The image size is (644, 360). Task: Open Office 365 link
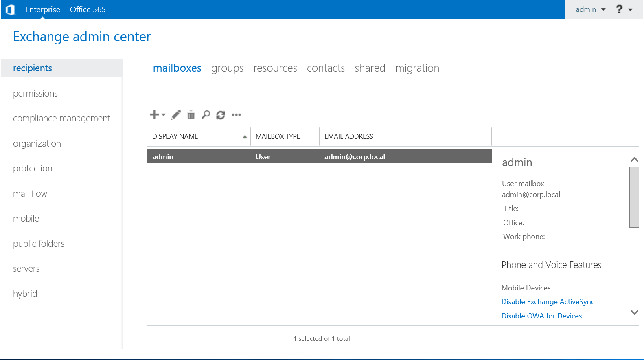tap(88, 9)
